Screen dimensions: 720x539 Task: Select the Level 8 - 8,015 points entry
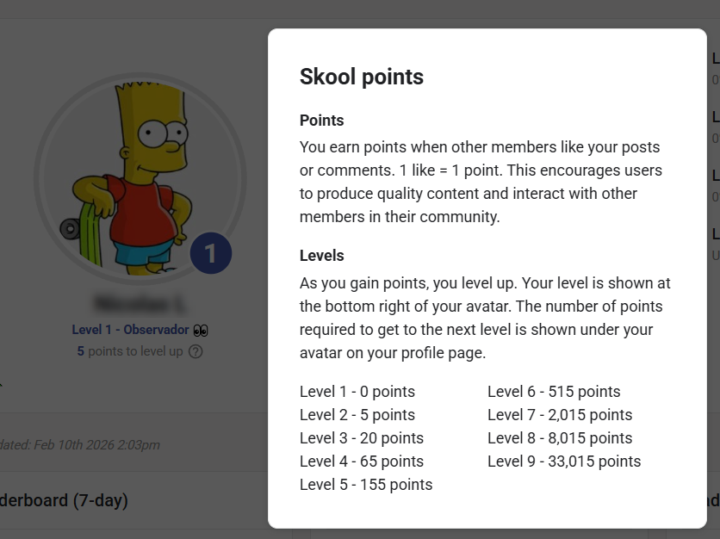click(560, 438)
